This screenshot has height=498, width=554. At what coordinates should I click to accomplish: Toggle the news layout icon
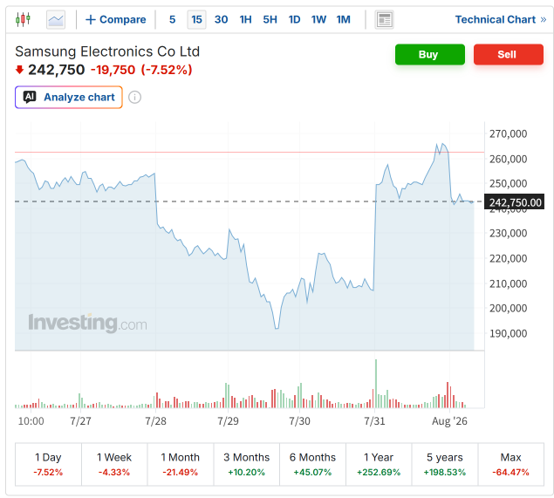(x=384, y=19)
